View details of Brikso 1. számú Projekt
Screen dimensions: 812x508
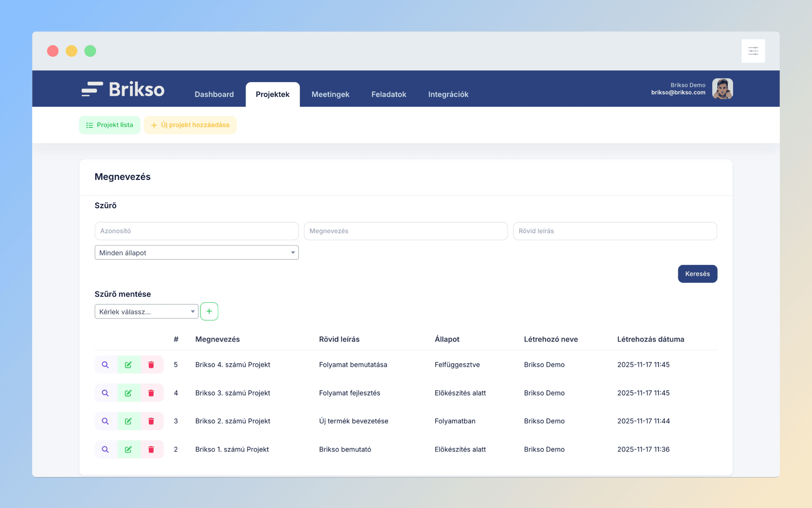(105, 449)
